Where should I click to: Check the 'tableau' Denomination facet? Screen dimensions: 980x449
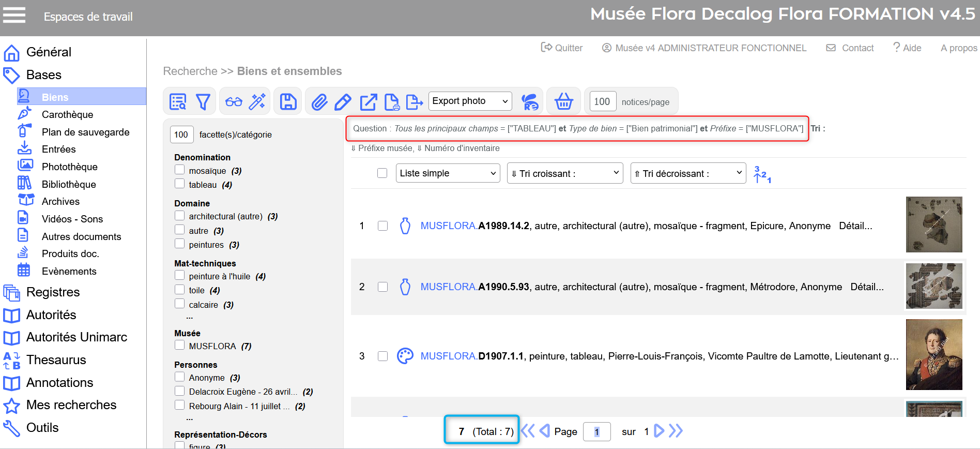[x=180, y=184]
